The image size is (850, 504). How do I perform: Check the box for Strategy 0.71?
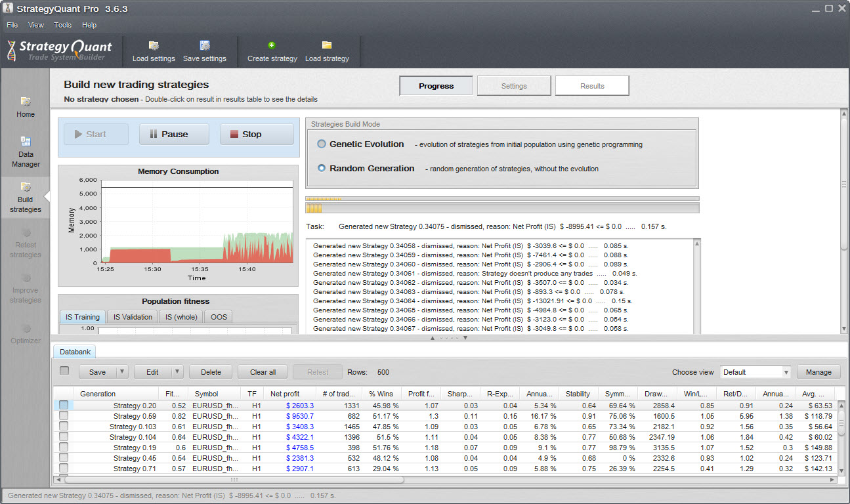64,469
